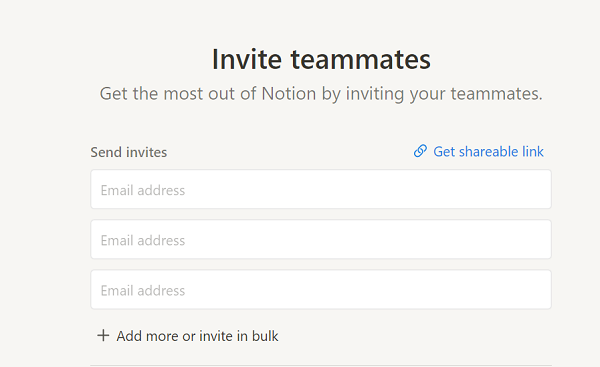Click the empty right side of first email field
600x367 pixels.
(421, 189)
